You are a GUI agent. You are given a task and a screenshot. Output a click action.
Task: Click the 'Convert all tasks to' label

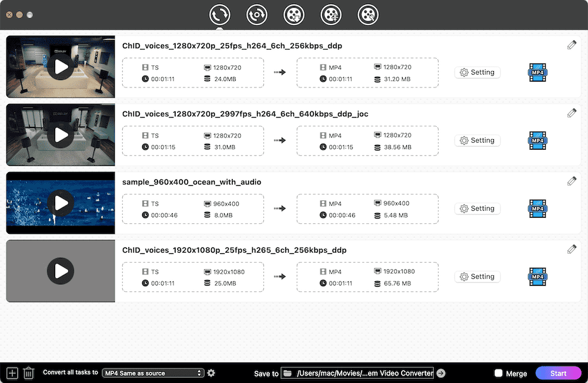pyautogui.click(x=71, y=372)
